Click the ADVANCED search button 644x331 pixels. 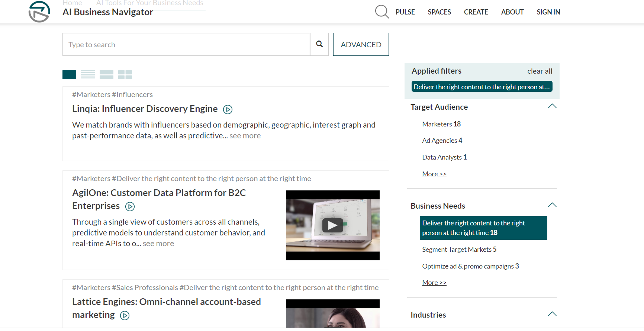tap(361, 44)
